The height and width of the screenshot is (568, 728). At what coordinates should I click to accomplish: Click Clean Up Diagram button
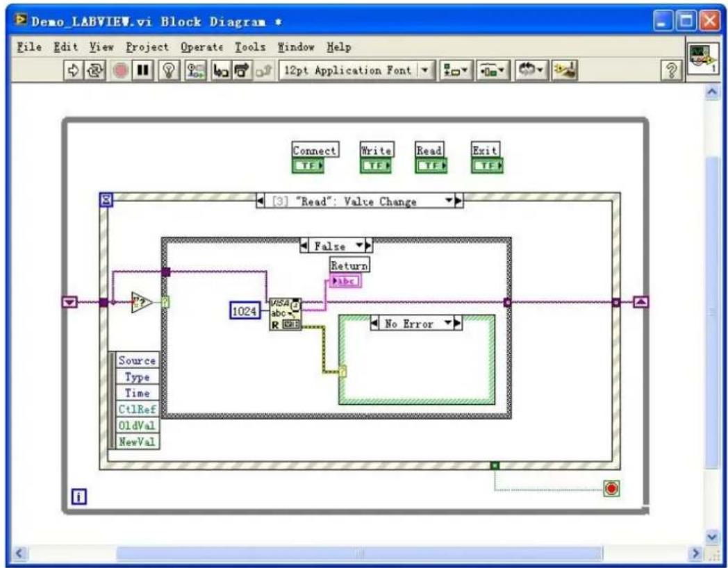(x=565, y=71)
